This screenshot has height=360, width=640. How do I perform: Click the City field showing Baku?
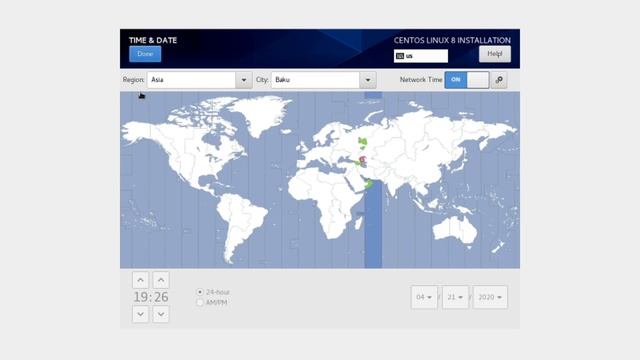tap(315, 80)
